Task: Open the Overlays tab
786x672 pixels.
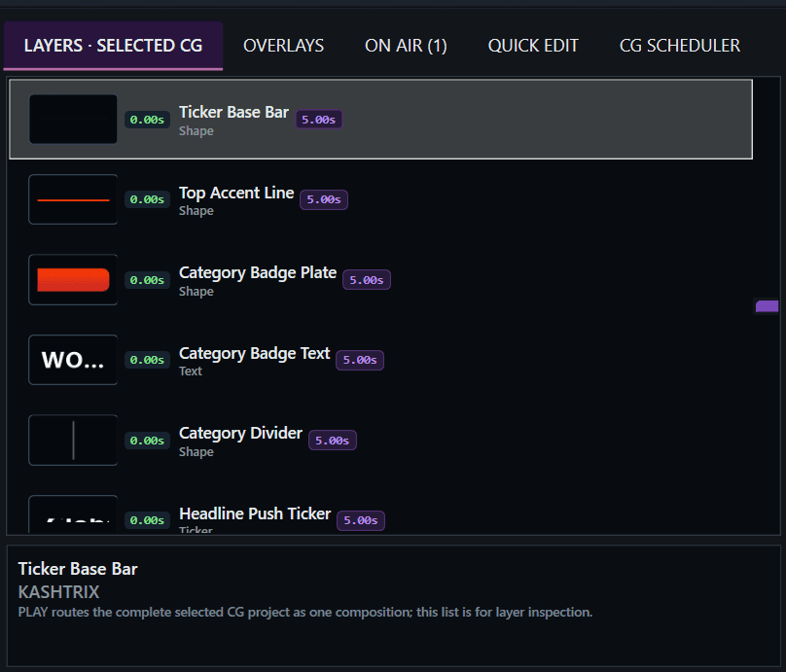Action: [x=283, y=46]
